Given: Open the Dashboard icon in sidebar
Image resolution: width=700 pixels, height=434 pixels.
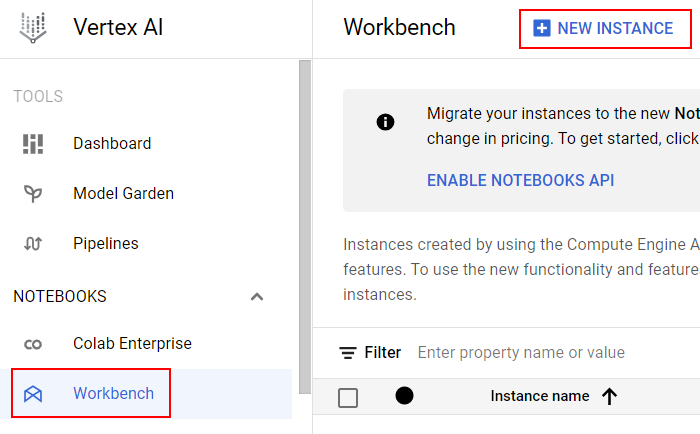Looking at the screenshot, I should click(x=33, y=144).
